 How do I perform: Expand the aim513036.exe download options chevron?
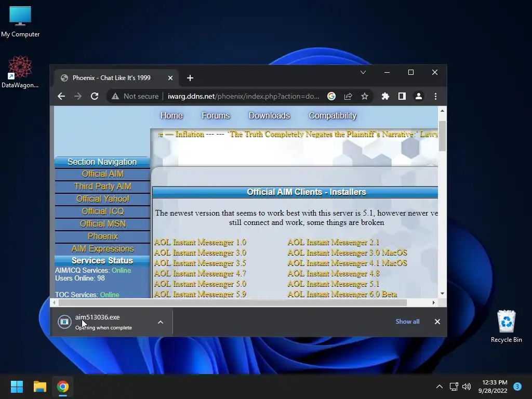(161, 322)
